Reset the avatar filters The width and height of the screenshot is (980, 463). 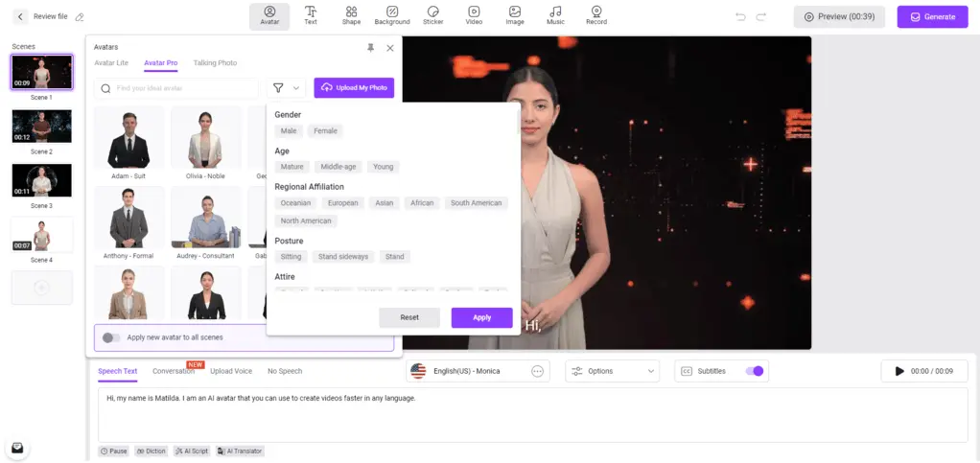(409, 317)
